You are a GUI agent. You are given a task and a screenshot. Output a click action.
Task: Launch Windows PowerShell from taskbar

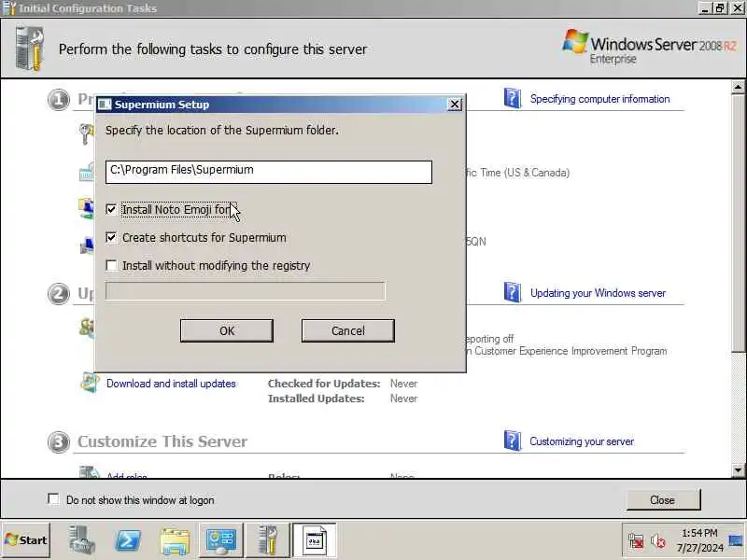[x=129, y=540]
